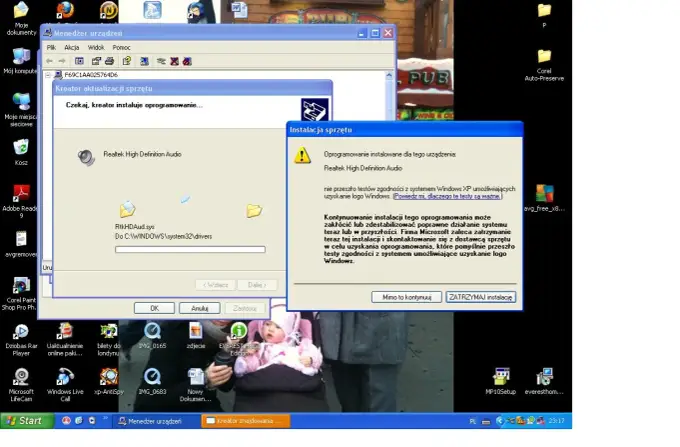Open IMG_0683 QuickTime file icon
The width and height of the screenshot is (680, 447).
pos(152,382)
